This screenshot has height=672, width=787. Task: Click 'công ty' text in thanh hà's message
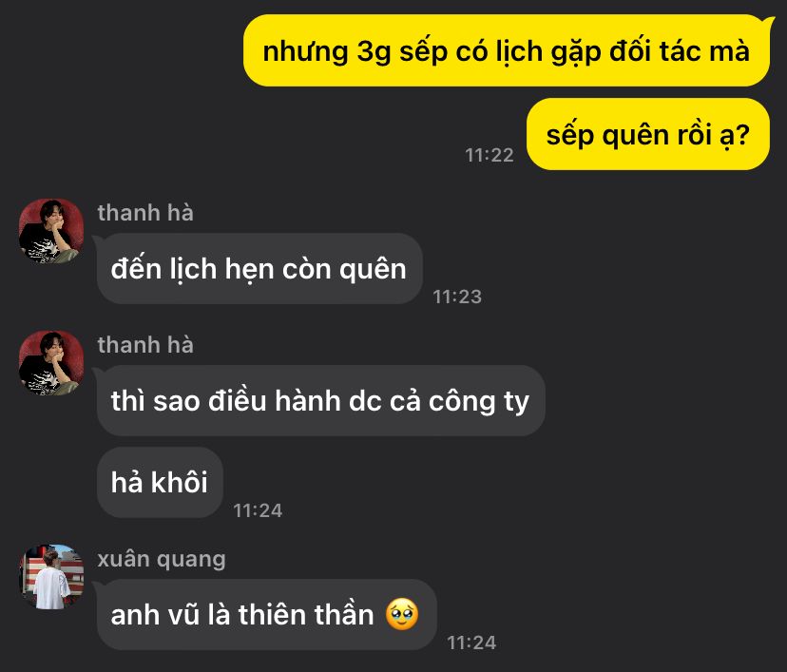click(x=479, y=401)
